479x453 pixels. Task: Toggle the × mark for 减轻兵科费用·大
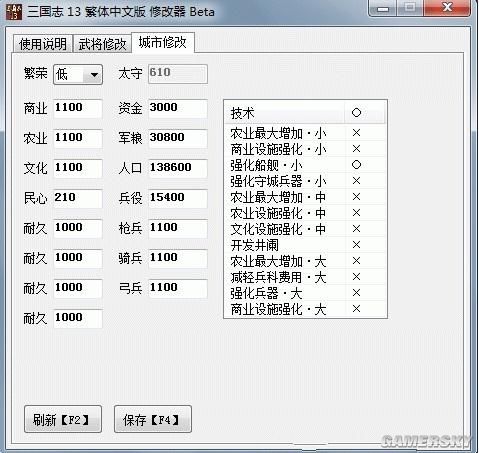click(x=356, y=277)
